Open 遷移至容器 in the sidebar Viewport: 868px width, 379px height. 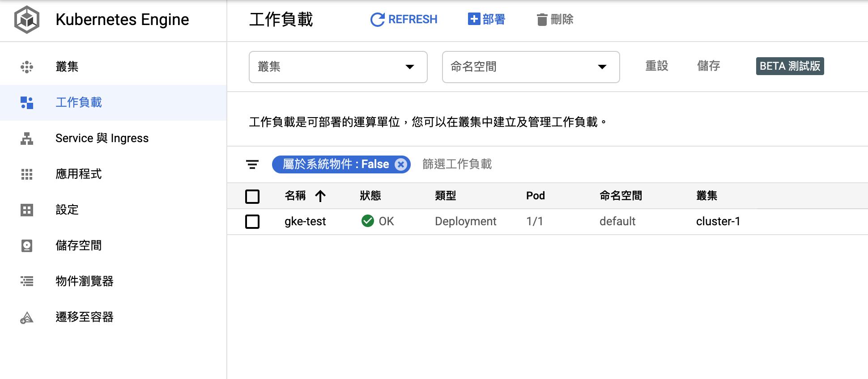[x=113, y=317]
